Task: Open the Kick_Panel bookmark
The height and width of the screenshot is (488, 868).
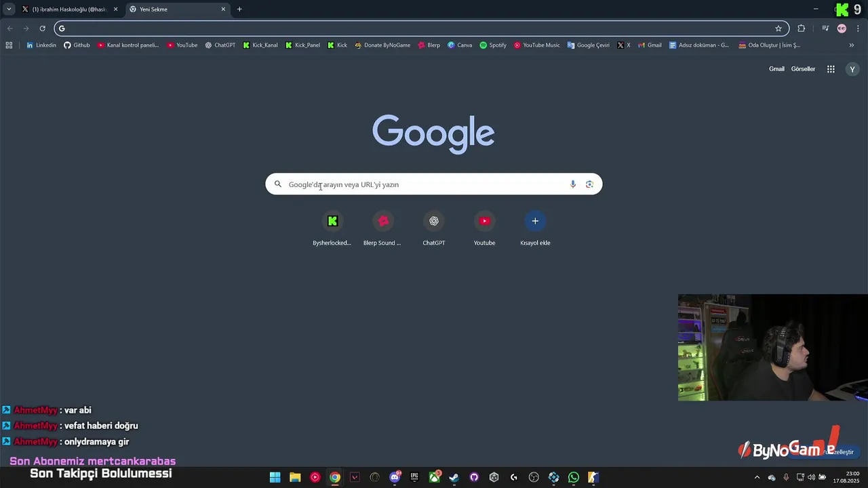Action: (302, 45)
